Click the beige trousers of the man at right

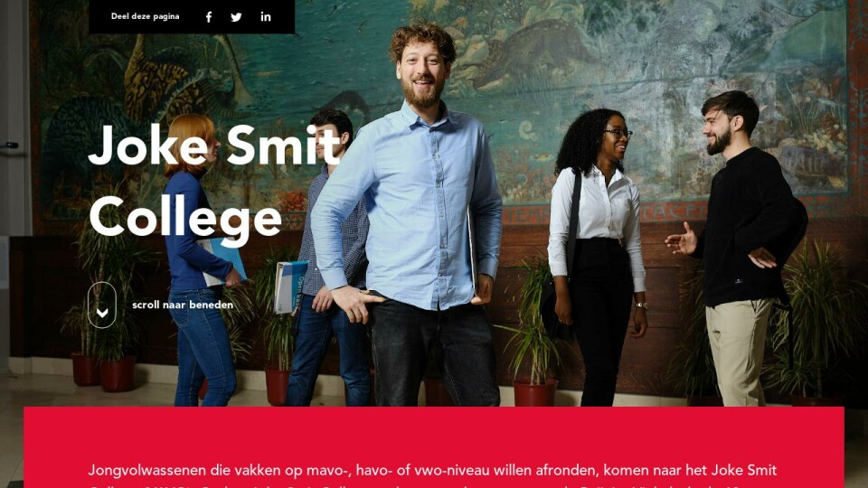point(738,352)
